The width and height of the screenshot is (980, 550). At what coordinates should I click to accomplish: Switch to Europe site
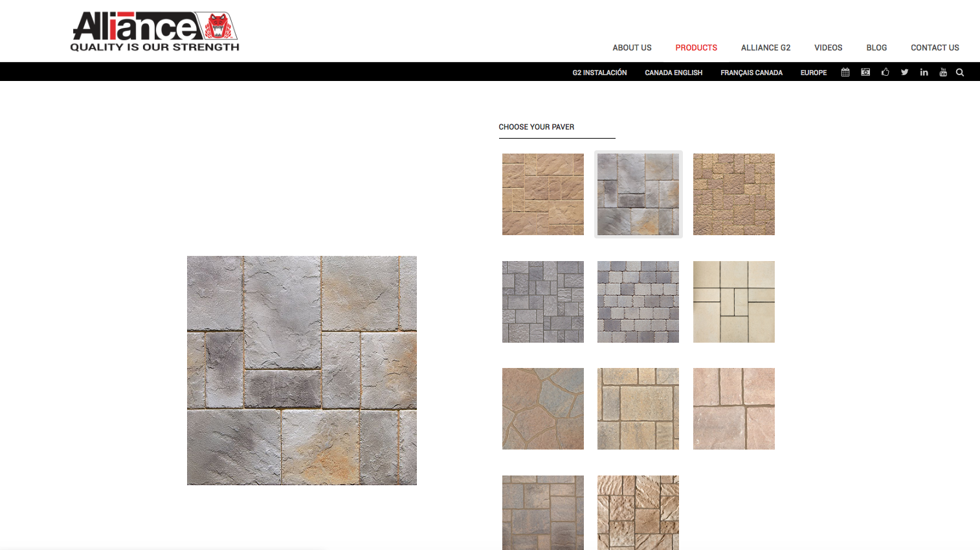[813, 73]
